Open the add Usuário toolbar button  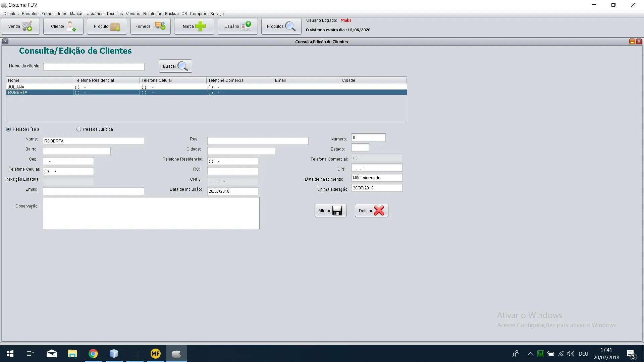237,26
